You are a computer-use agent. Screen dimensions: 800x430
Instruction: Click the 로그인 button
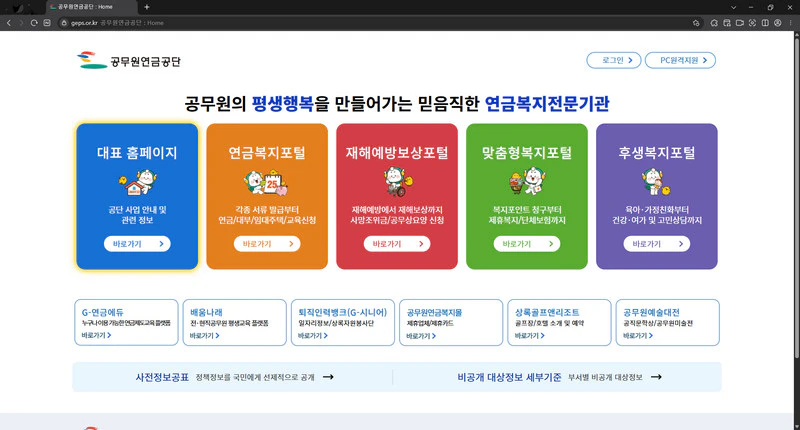(x=614, y=60)
